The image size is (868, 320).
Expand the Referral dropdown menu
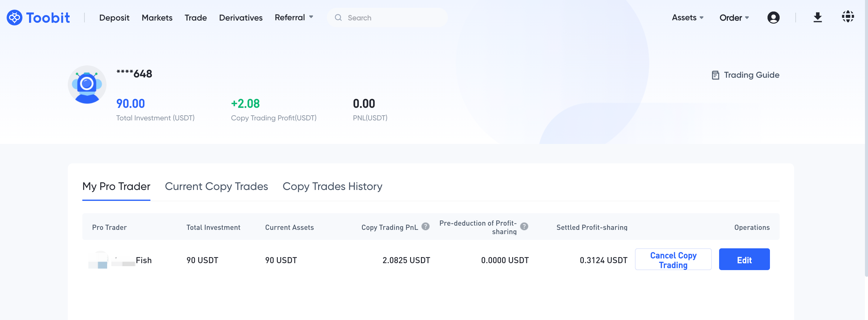[x=294, y=18]
